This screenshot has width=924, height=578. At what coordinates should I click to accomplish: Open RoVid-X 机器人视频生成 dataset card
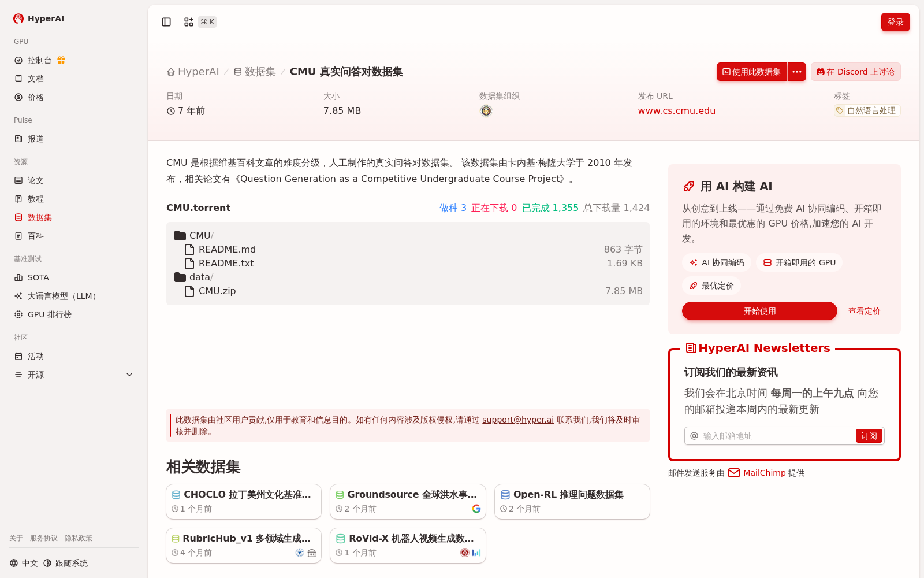click(408, 545)
